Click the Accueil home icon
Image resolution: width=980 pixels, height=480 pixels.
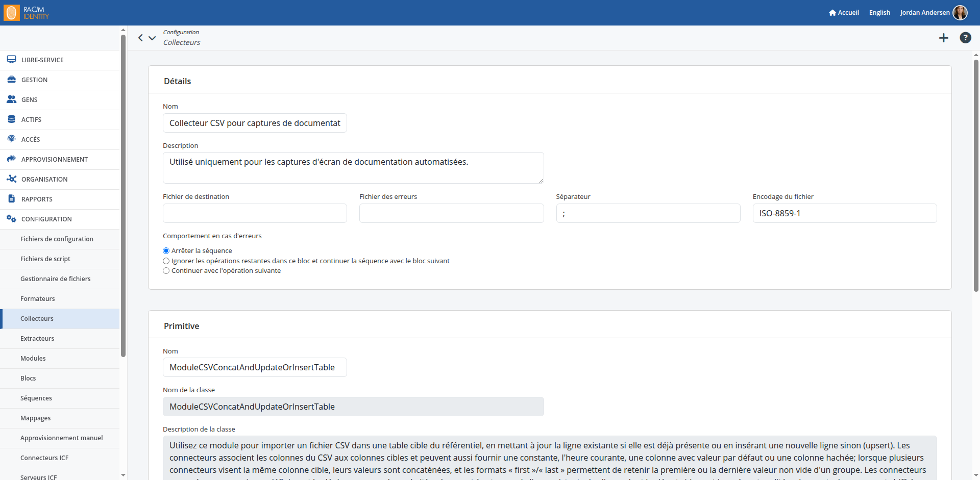832,13
